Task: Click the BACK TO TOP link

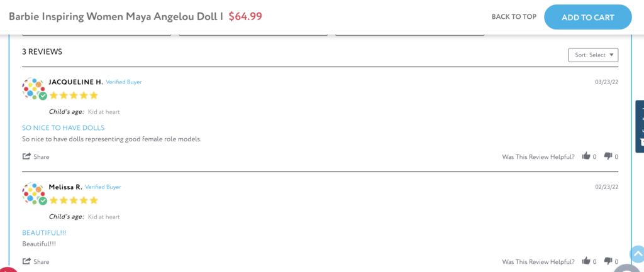Action: [514, 17]
